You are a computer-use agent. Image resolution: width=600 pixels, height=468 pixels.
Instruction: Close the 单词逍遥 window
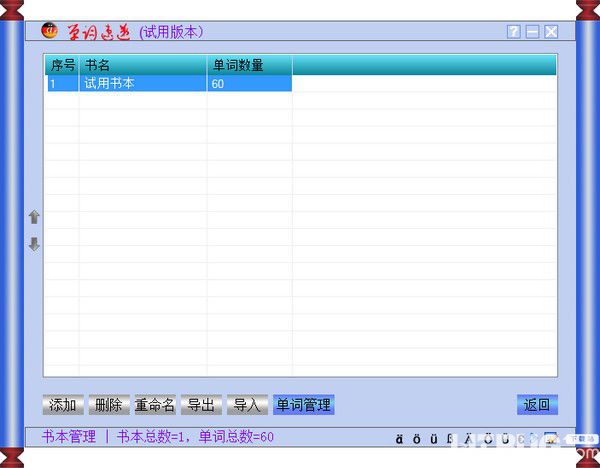pos(551,32)
